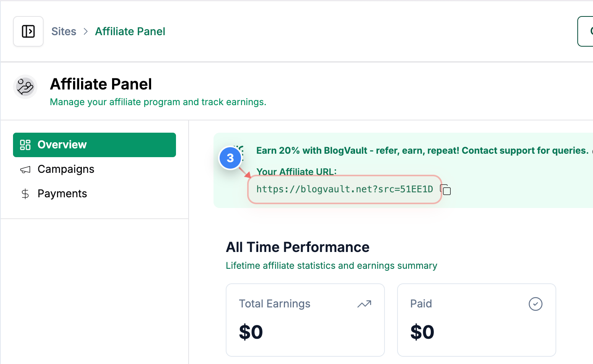Click the breadcrumb chevron separator
Image resolution: width=593 pixels, height=364 pixels.
(x=86, y=31)
